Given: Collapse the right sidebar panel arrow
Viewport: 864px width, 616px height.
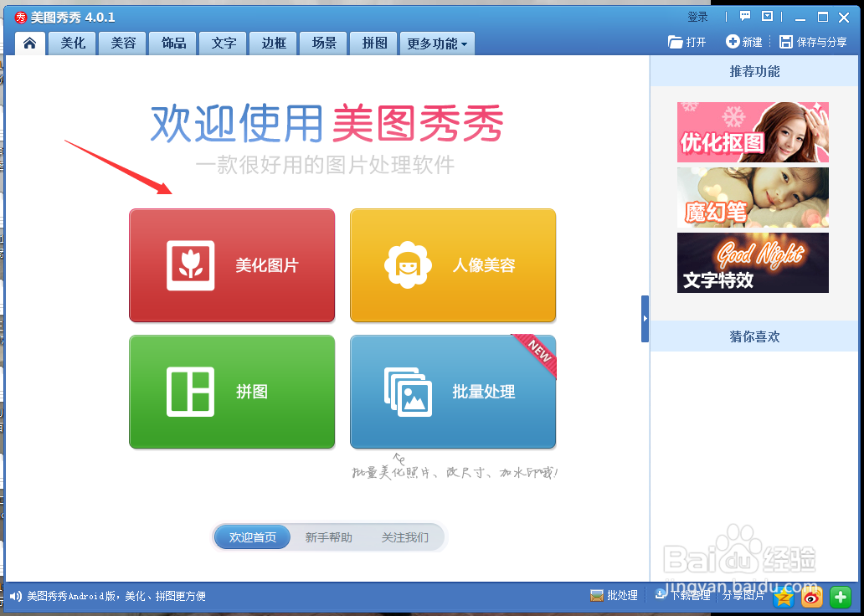Looking at the screenshot, I should click(x=645, y=319).
